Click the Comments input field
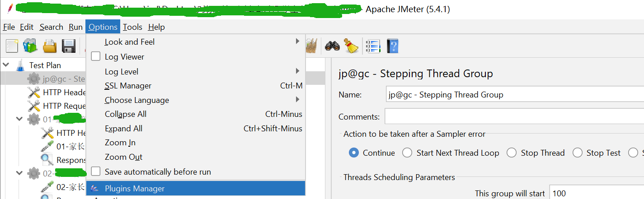Screen dimensions: 644x199 [x=514, y=116]
